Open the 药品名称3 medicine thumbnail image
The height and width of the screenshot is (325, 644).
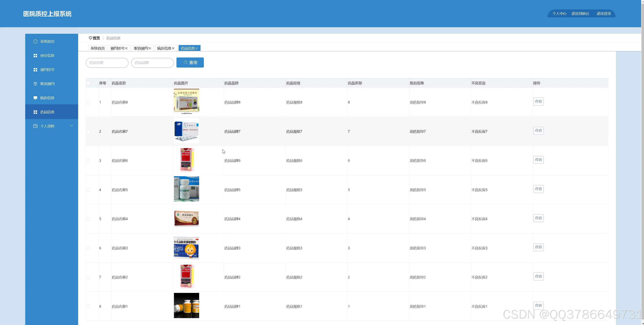pos(187,248)
